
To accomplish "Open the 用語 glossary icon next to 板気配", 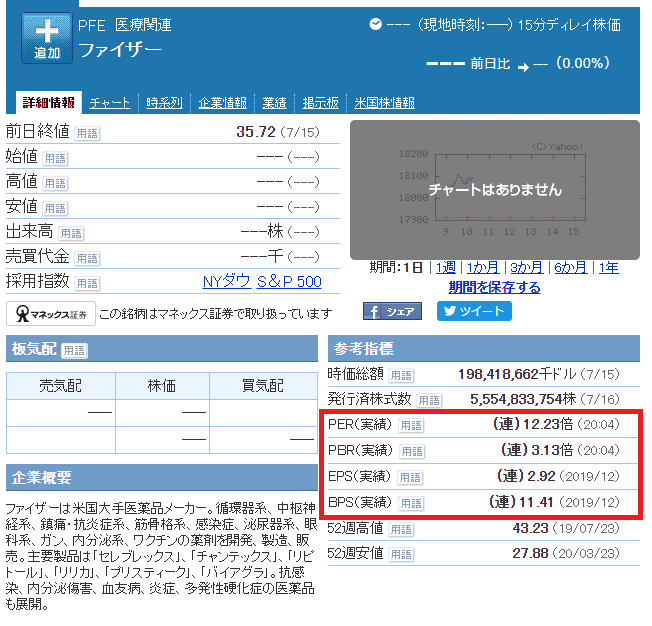I will [74, 350].
